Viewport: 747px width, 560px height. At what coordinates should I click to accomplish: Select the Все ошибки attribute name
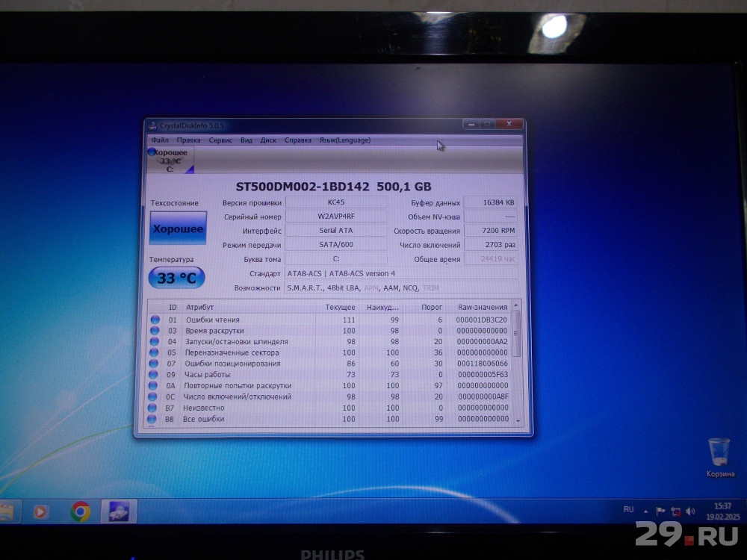[x=203, y=419]
